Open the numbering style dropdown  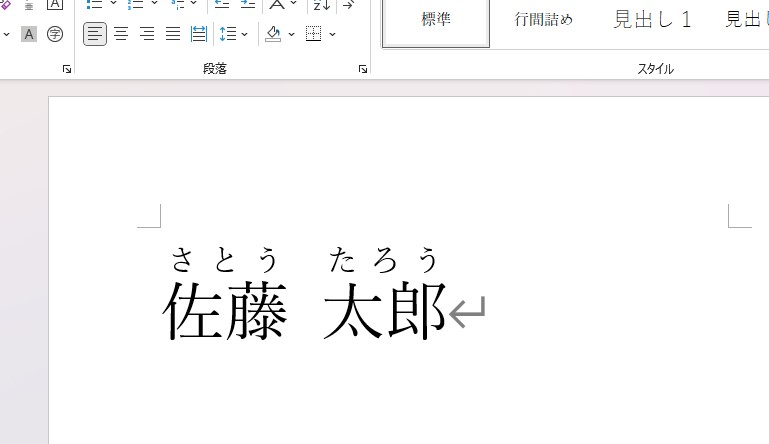pos(154,3)
